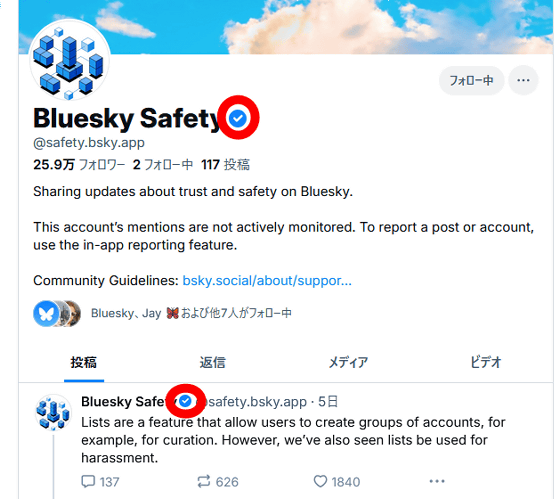This screenshot has height=499, width=560.
Task: Open the bsky.social/about/suppor... guidelines link
Action: point(267,281)
